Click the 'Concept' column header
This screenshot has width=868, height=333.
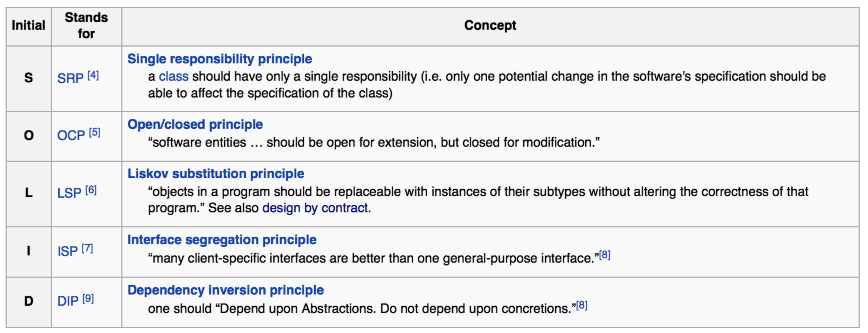pos(490,26)
